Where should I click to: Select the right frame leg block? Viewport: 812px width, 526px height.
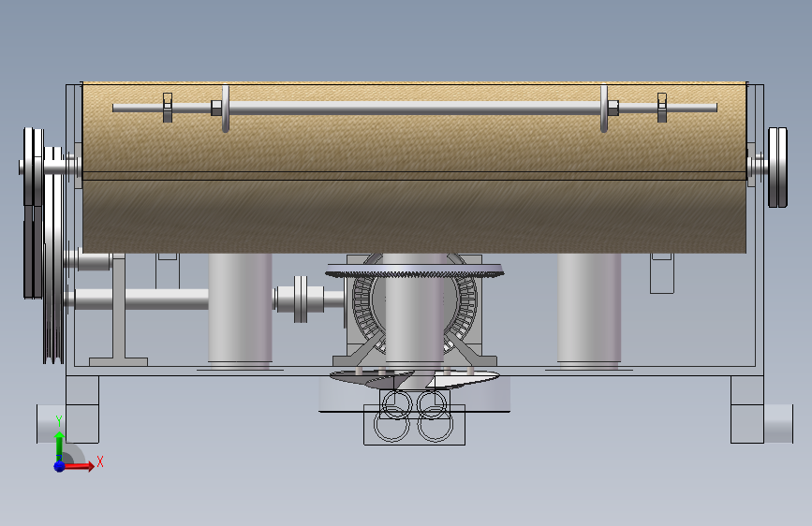click(747, 409)
